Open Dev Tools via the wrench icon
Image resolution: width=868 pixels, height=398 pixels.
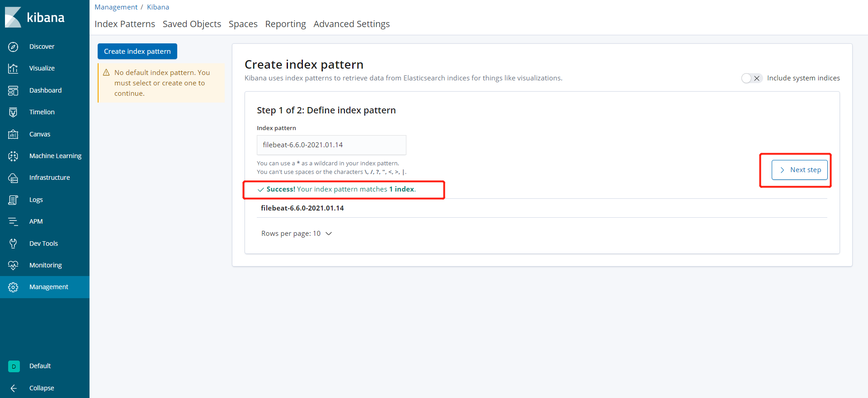click(13, 243)
